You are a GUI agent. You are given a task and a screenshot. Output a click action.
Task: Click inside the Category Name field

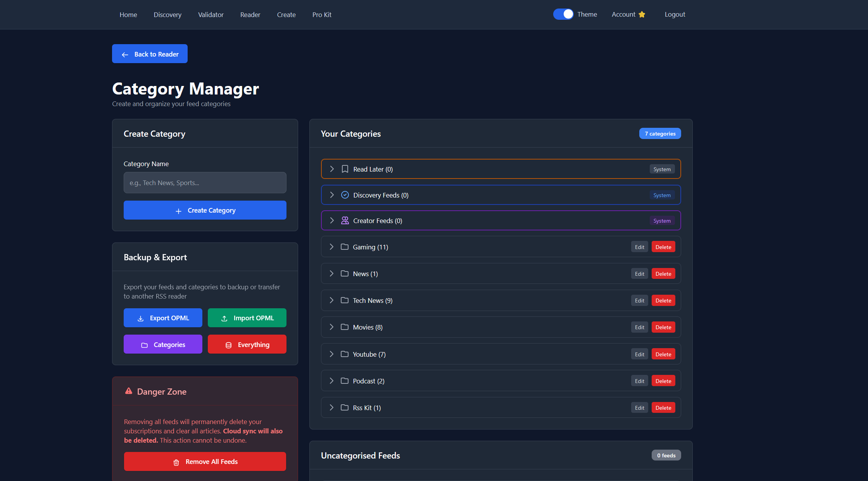click(x=205, y=182)
